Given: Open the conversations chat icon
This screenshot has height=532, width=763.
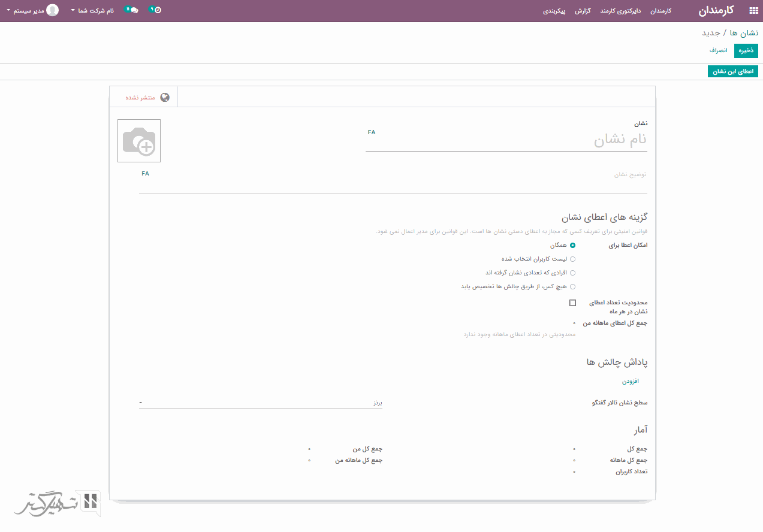Looking at the screenshot, I should pyautogui.click(x=132, y=10).
